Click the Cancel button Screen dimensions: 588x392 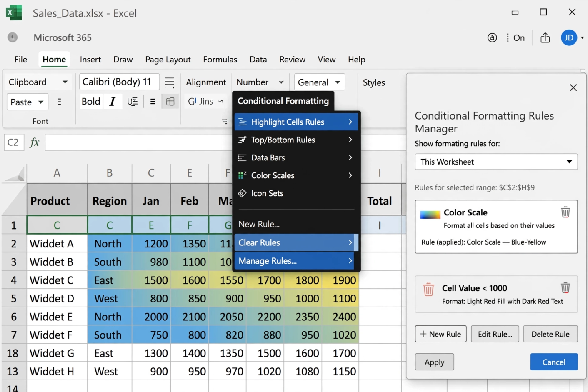tap(554, 362)
